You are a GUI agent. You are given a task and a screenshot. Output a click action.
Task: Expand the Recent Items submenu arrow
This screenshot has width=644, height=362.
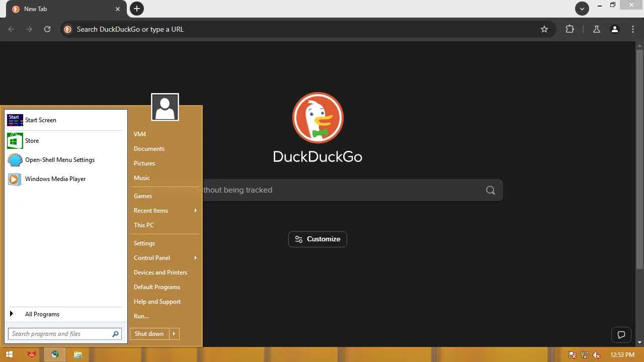tap(195, 211)
